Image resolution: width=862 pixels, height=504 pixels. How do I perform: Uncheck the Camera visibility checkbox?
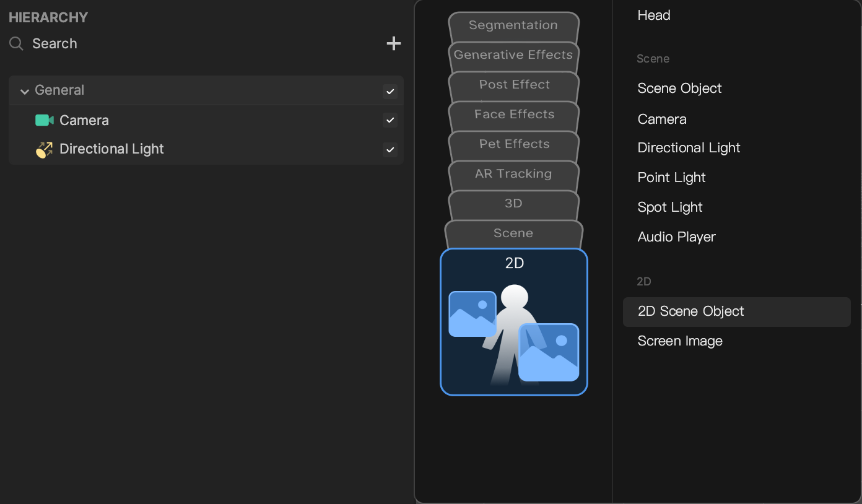point(390,120)
